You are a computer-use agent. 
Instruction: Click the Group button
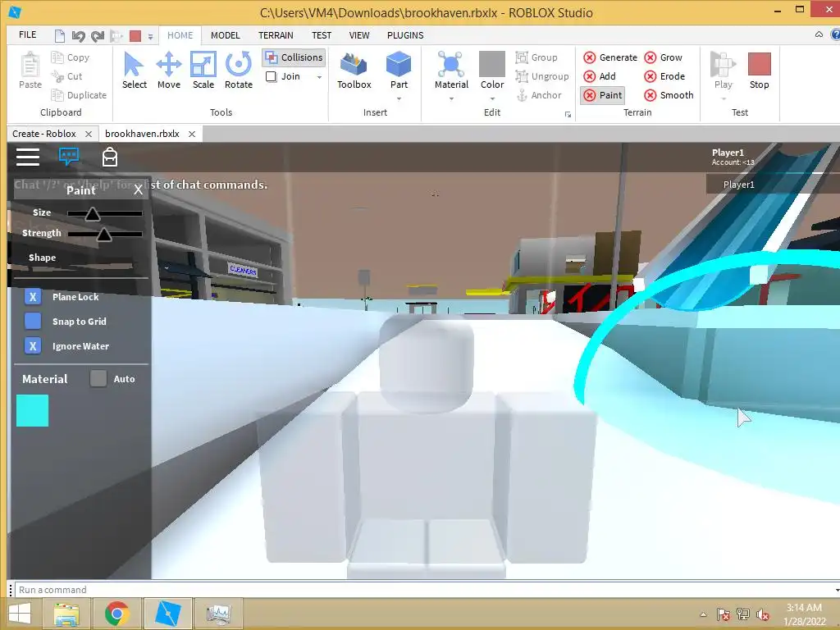pyautogui.click(x=536, y=57)
